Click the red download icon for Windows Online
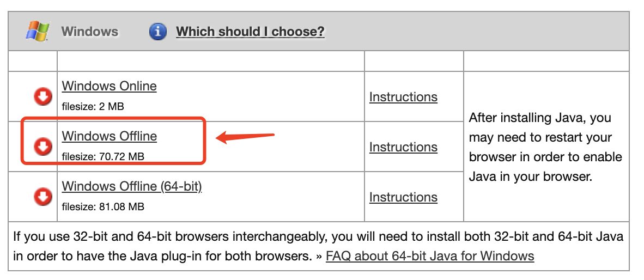 coord(42,96)
